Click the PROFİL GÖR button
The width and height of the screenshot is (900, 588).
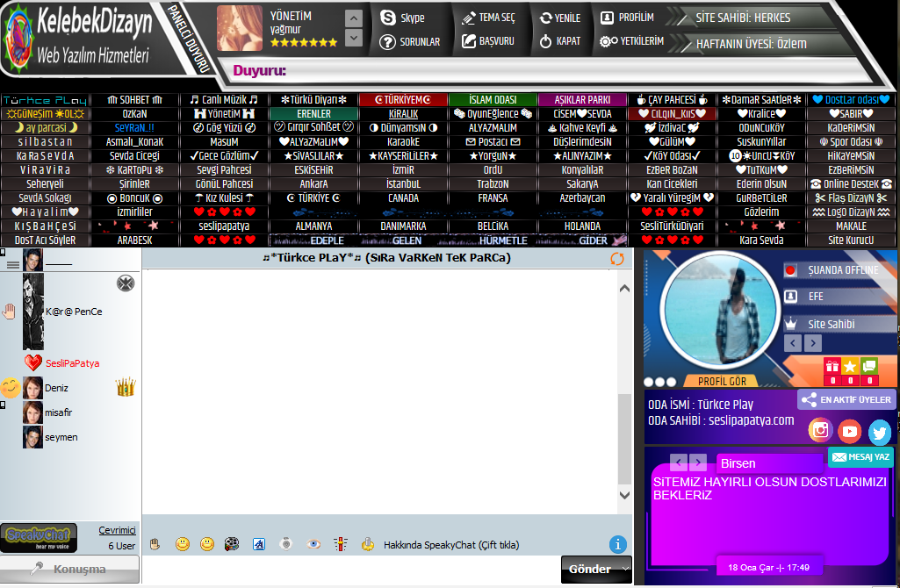tap(722, 381)
